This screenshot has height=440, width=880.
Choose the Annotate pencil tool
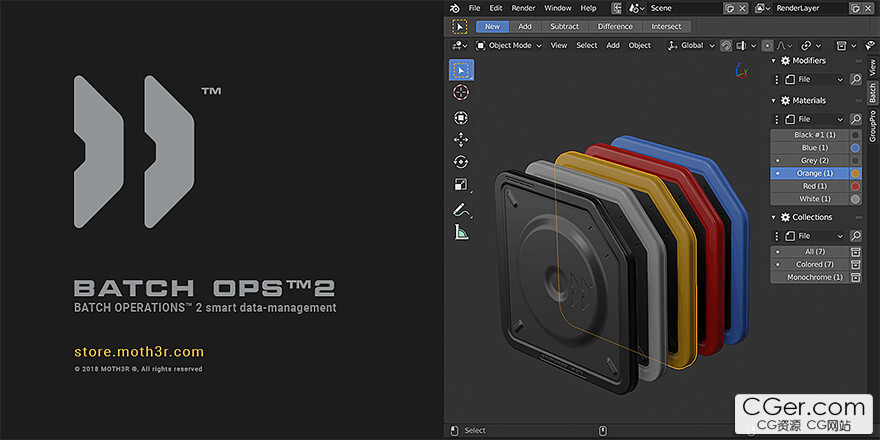461,210
